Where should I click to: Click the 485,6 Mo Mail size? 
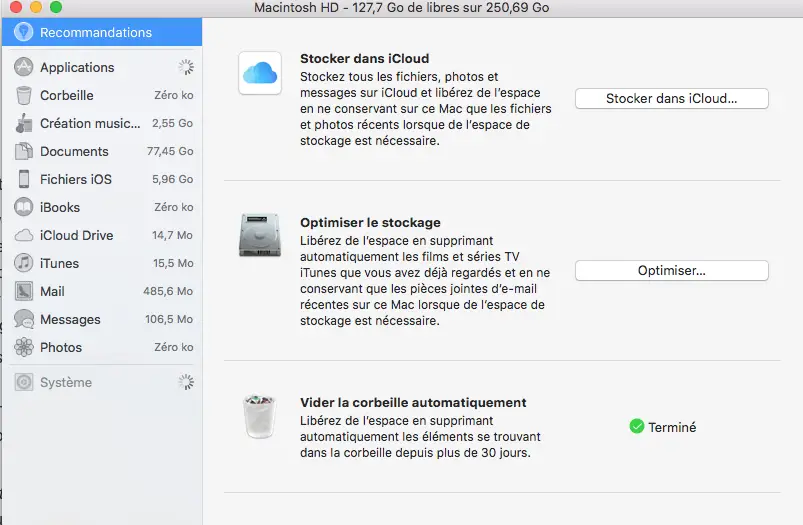click(168, 291)
